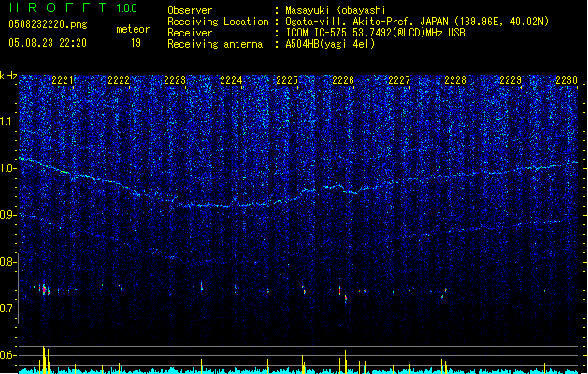Click the 2221 time marker

click(x=63, y=79)
